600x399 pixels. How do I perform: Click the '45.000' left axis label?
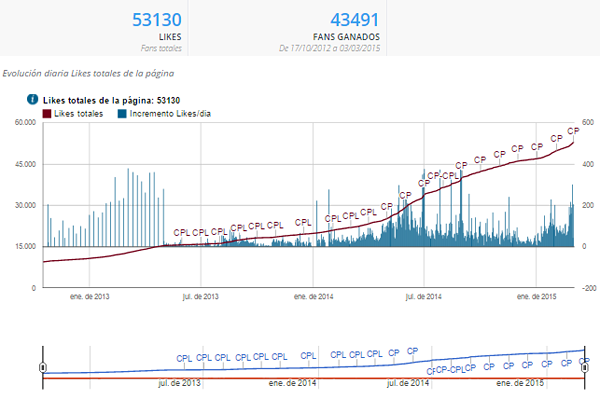(x=25, y=164)
